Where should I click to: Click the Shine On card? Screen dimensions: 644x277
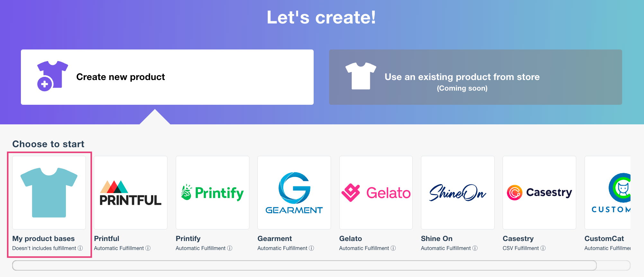(x=457, y=203)
